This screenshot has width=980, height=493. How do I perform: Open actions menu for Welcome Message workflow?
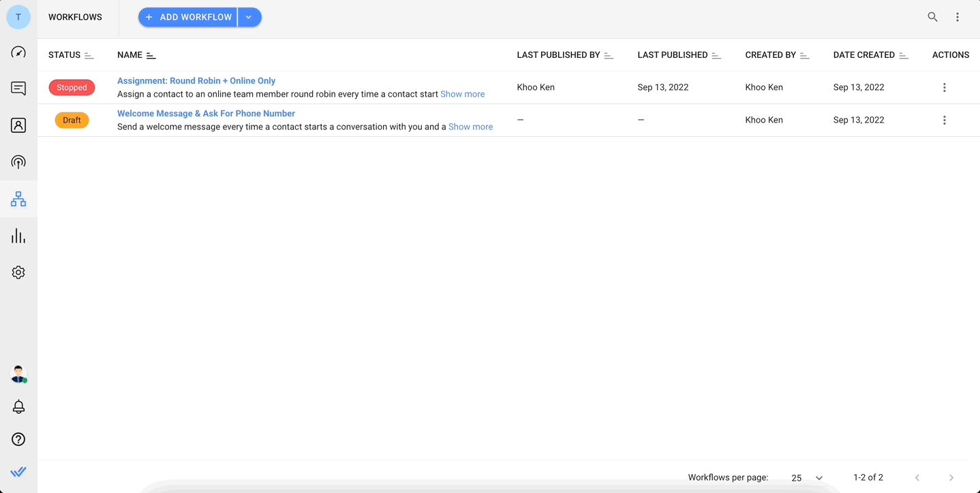[x=944, y=120]
